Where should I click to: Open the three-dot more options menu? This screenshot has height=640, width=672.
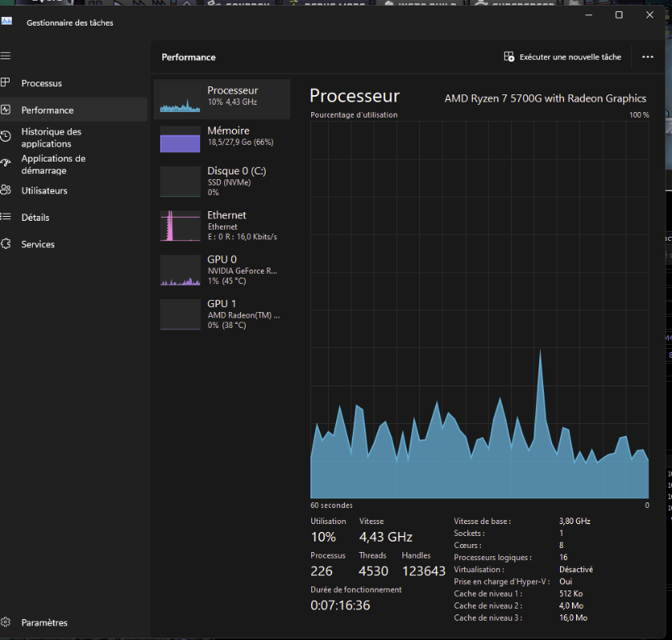coord(648,57)
